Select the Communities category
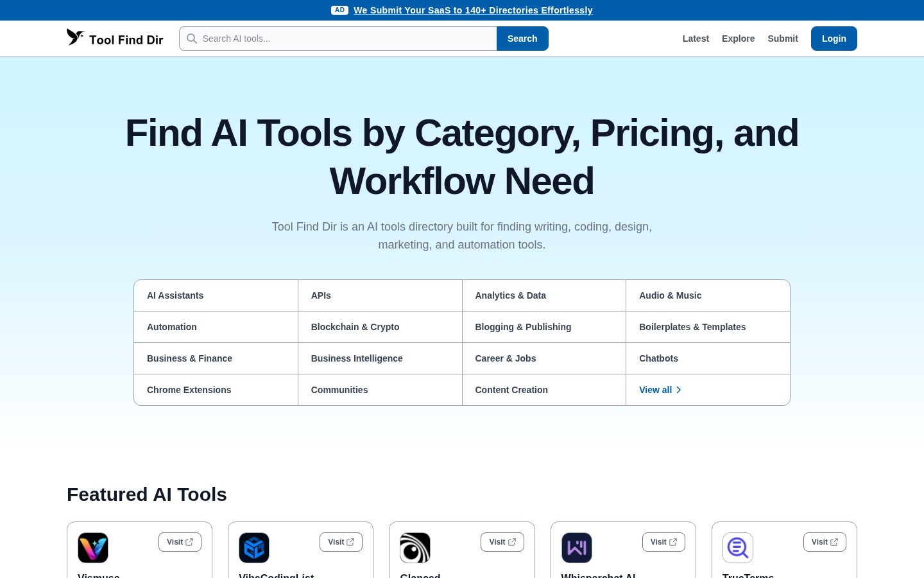This screenshot has width=924, height=578. pyautogui.click(x=380, y=390)
